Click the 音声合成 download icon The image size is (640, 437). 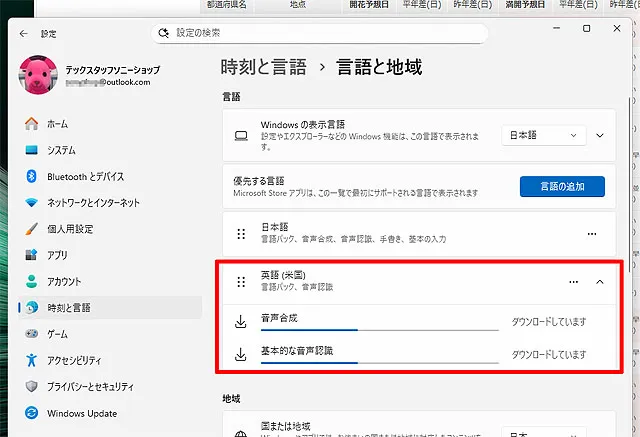(x=240, y=322)
